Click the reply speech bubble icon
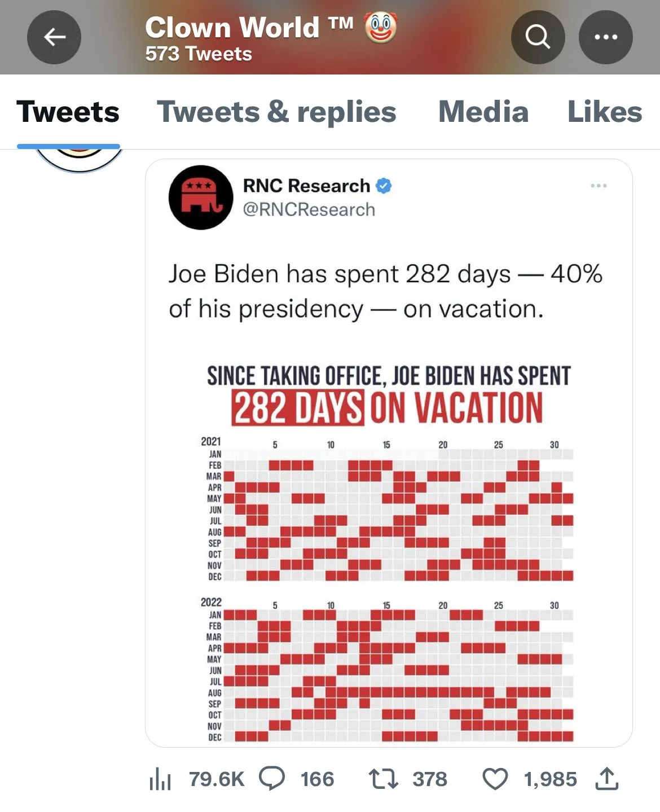The height and width of the screenshot is (812, 660). coord(272,779)
